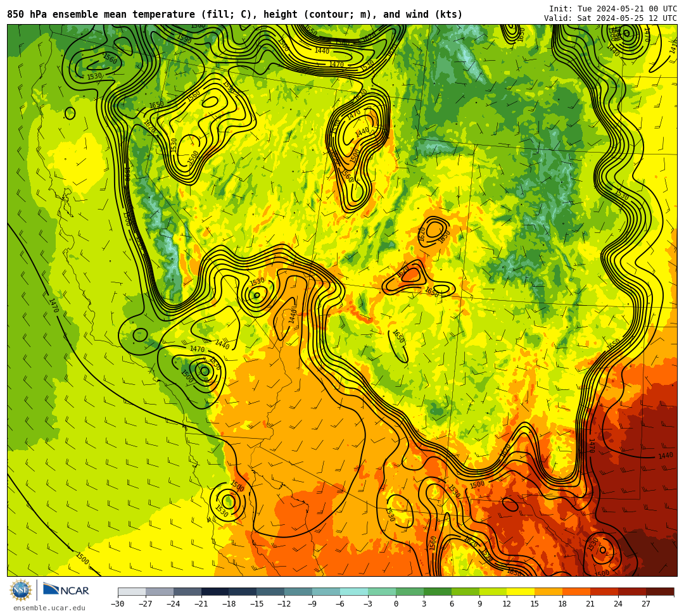Select the 850 hPa ensemble mean temperature title
684x616 pixels.
click(235, 15)
